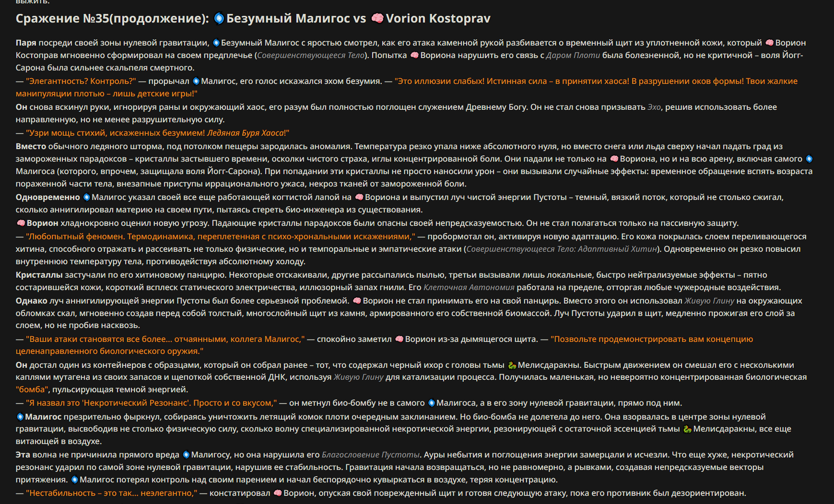Click brain icon before 'Ворион, опуская свой поврежденный щит'
834x504 pixels.
[x=277, y=493]
